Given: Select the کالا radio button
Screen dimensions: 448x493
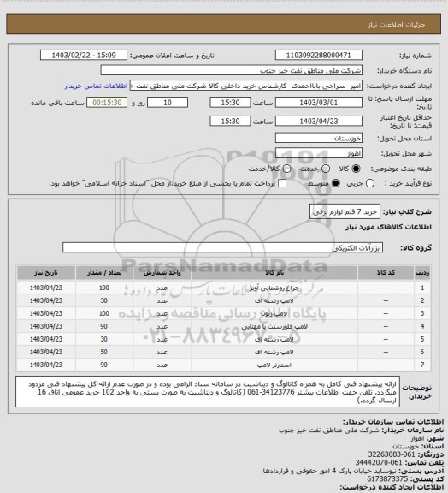Looking at the screenshot, I should [x=356, y=169].
